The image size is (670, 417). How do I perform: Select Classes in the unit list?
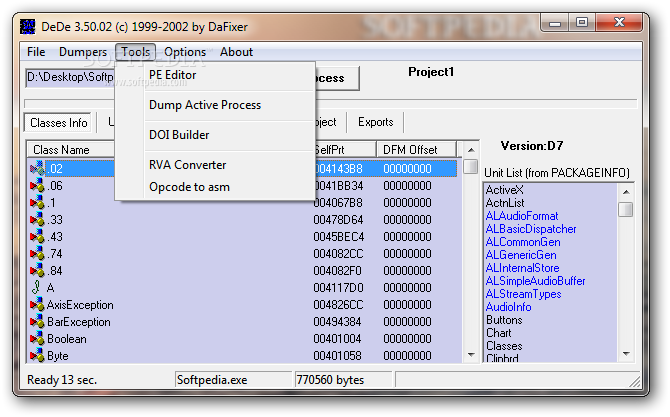[x=504, y=346]
